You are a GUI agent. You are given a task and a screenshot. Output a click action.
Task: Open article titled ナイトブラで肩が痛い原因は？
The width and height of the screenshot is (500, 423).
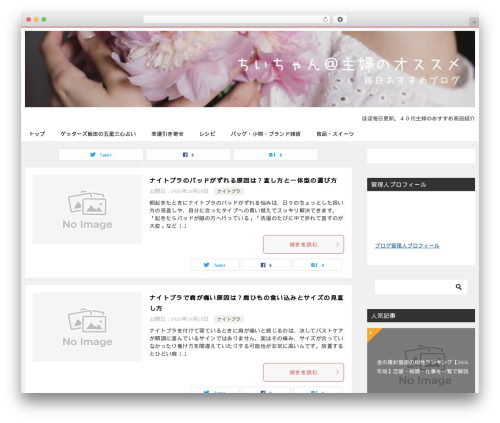click(246, 303)
